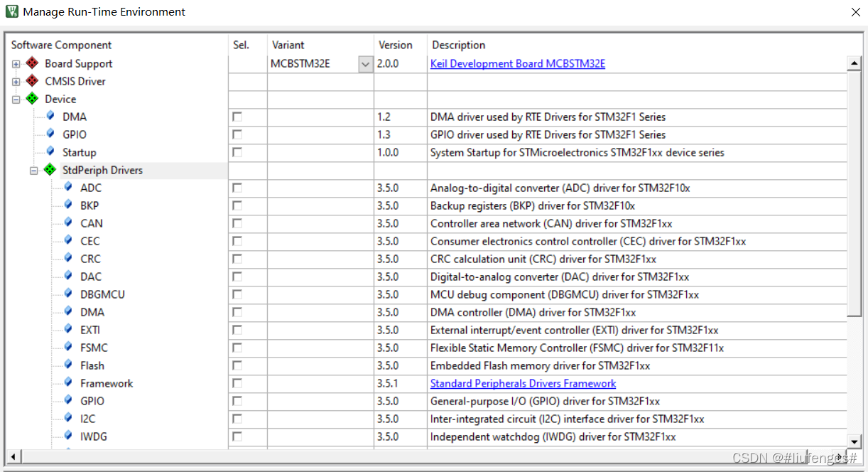The height and width of the screenshot is (472, 868).
Task: Click the horizontal scrollbar left arrow
Action: click(x=12, y=456)
